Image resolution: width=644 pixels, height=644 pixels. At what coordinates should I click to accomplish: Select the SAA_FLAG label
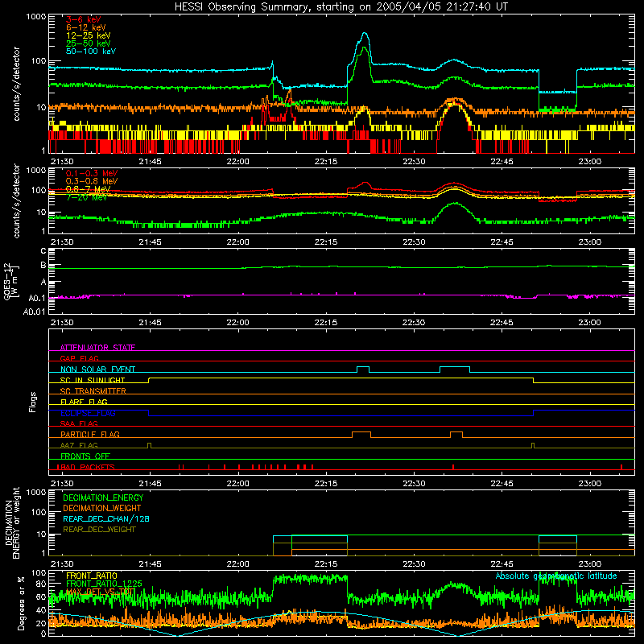coord(79,423)
